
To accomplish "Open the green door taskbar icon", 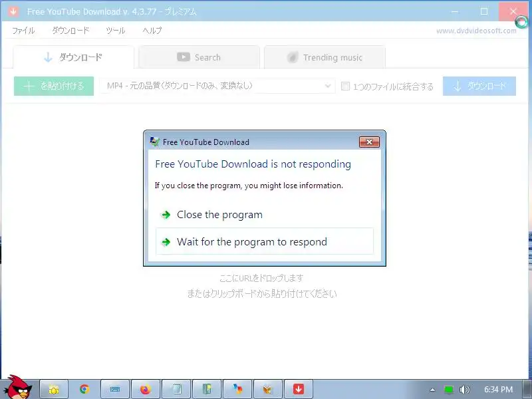I will coord(207,389).
